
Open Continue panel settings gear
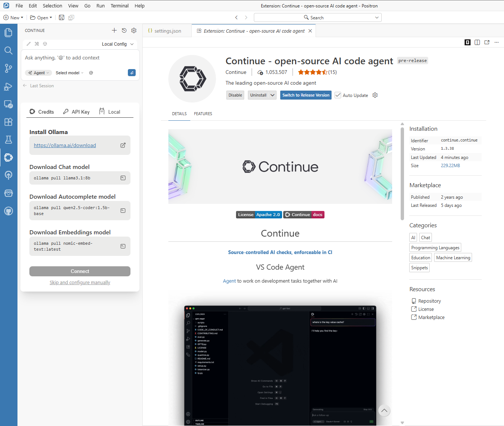[x=134, y=30]
